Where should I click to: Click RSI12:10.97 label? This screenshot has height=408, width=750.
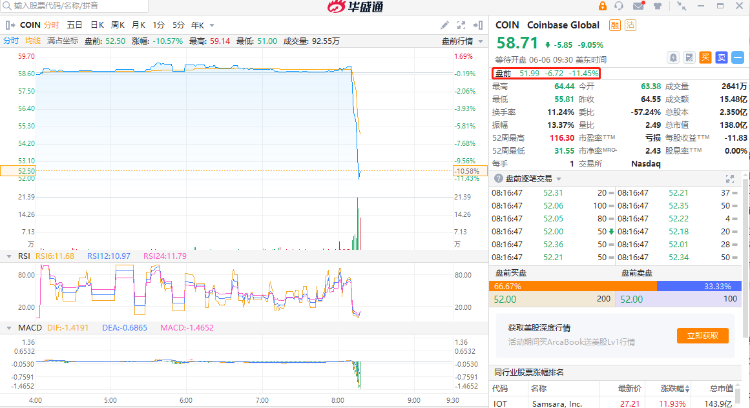tap(109, 256)
